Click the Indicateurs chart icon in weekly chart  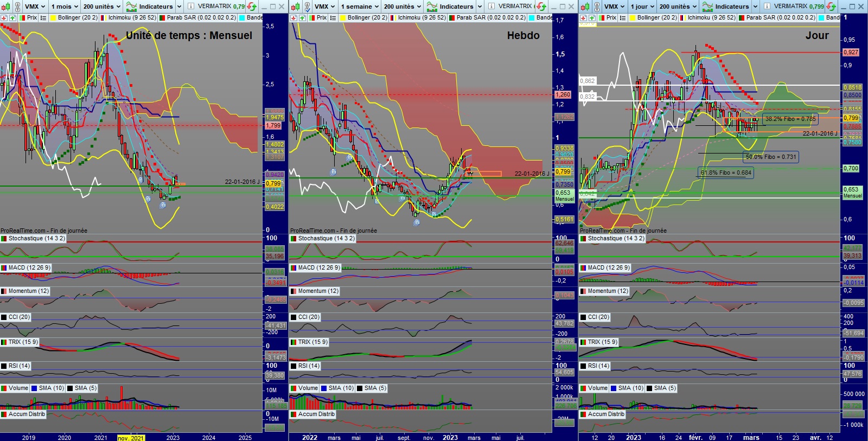point(432,7)
